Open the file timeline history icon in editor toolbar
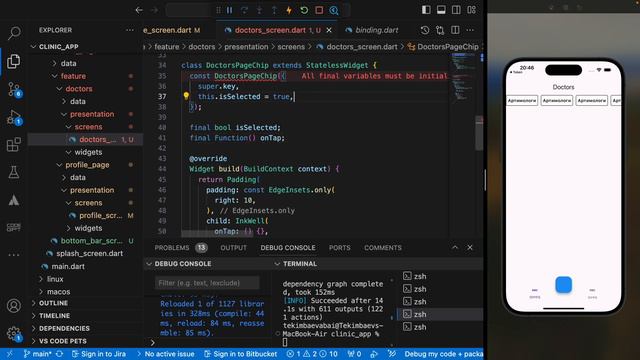This screenshot has height=360, width=640. tap(425, 30)
